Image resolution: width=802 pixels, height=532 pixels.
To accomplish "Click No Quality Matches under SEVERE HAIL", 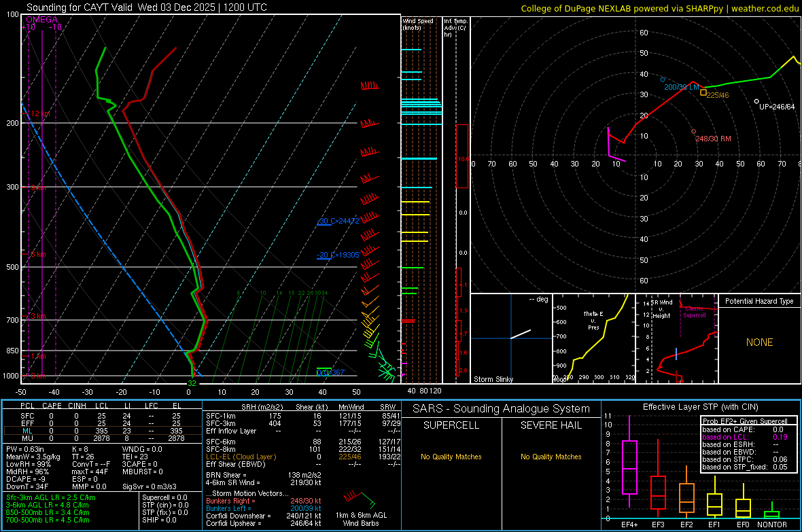I will (551, 457).
